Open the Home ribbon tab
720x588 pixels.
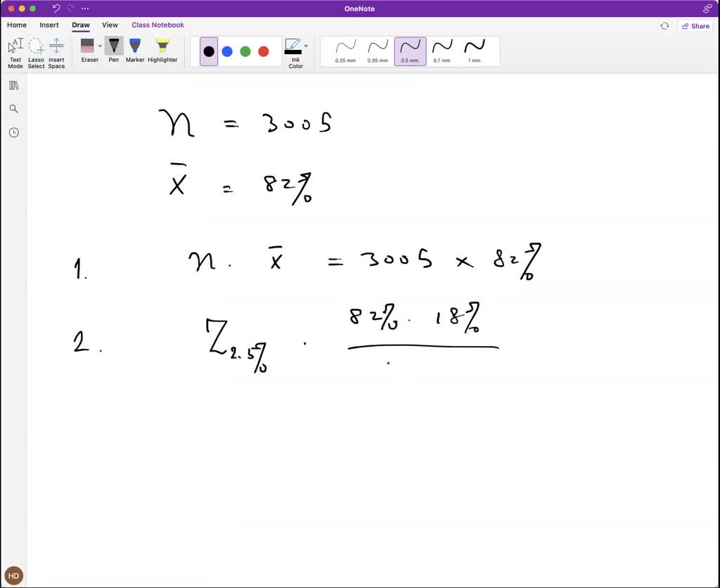tap(17, 25)
